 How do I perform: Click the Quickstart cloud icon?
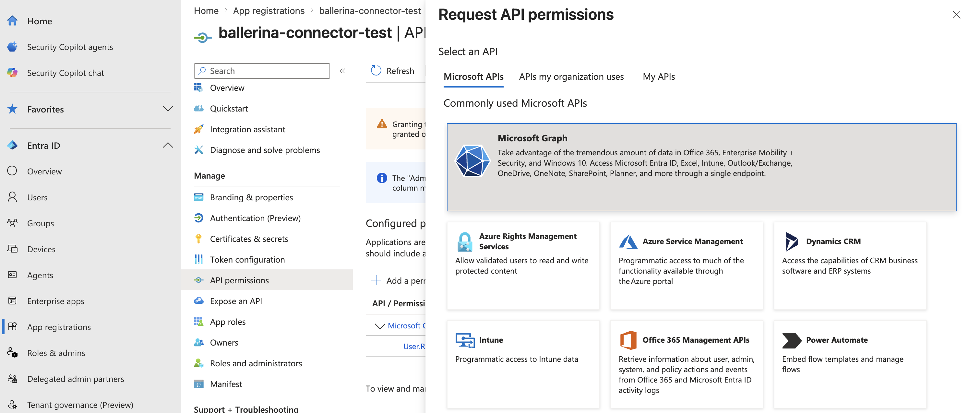coord(198,108)
